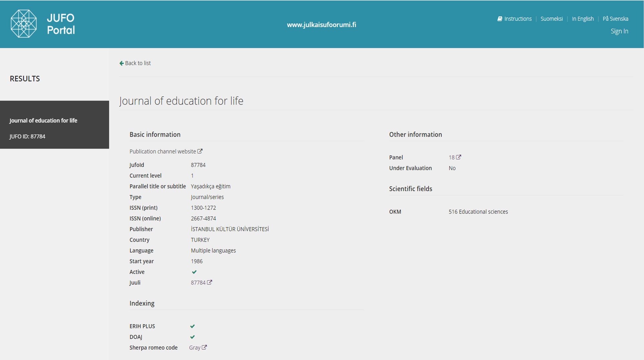The height and width of the screenshot is (360, 644).
Task: Switch language to In English
Action: [583, 19]
